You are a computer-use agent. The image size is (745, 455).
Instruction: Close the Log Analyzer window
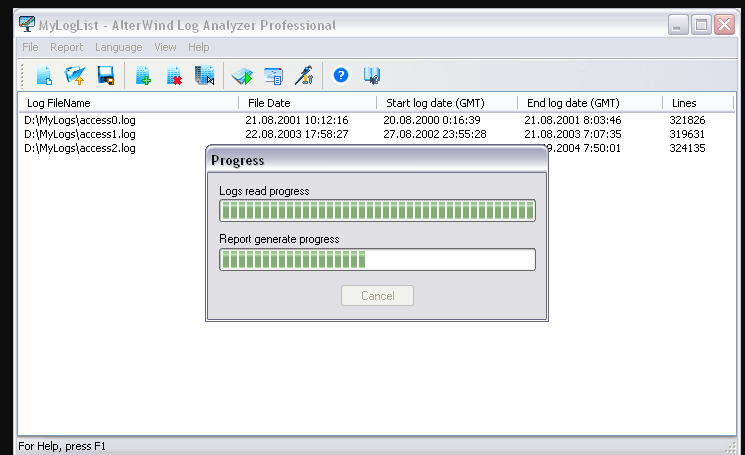tap(725, 24)
